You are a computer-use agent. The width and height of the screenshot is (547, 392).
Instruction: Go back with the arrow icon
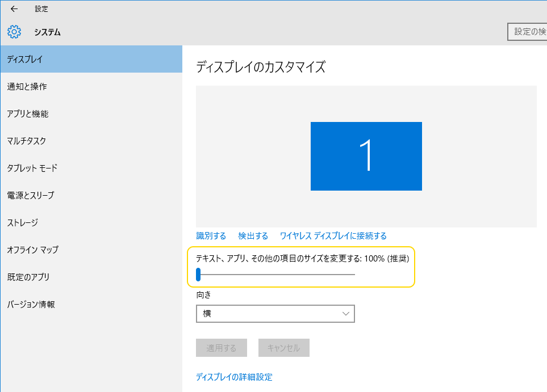(x=14, y=9)
